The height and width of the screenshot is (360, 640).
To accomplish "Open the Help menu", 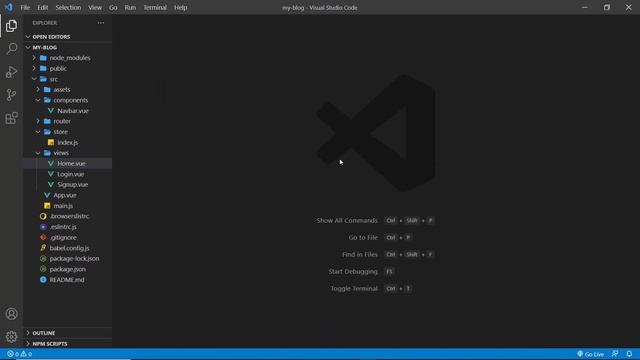I will pos(180,7).
